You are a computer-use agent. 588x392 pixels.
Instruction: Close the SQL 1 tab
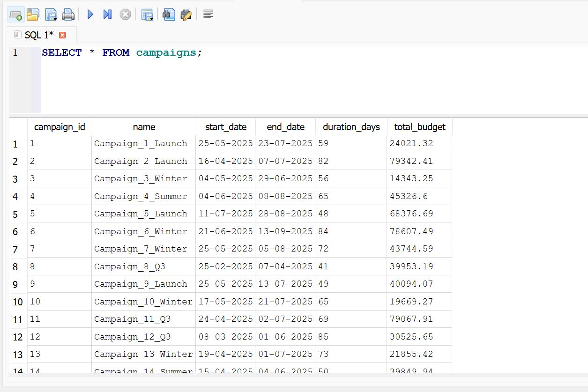click(62, 35)
